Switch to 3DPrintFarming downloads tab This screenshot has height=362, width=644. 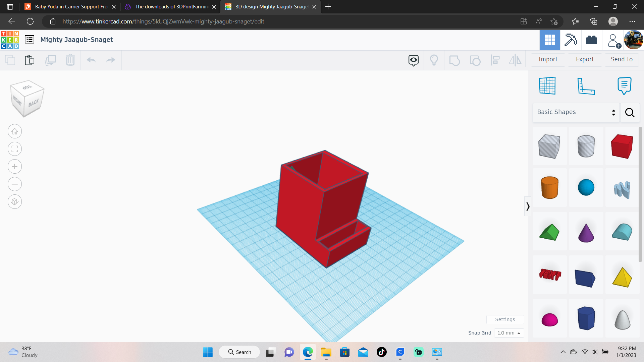[x=170, y=7]
